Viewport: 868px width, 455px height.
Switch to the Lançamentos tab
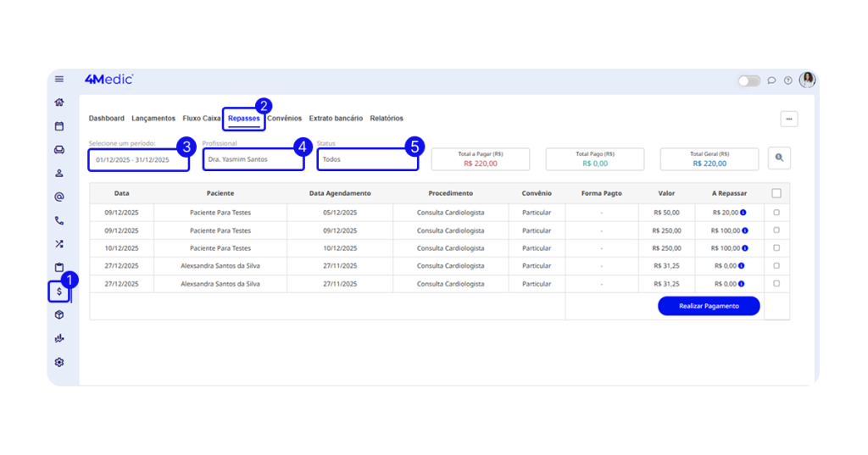[153, 119]
